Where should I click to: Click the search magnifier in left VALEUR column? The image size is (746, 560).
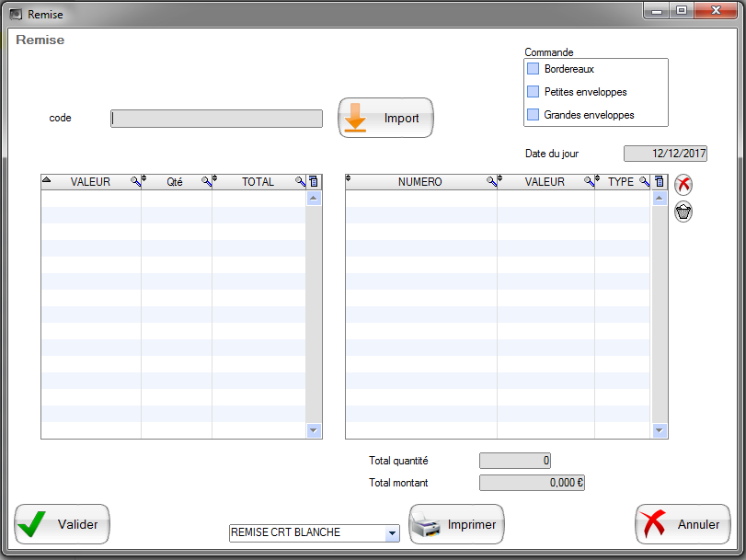pos(134,182)
